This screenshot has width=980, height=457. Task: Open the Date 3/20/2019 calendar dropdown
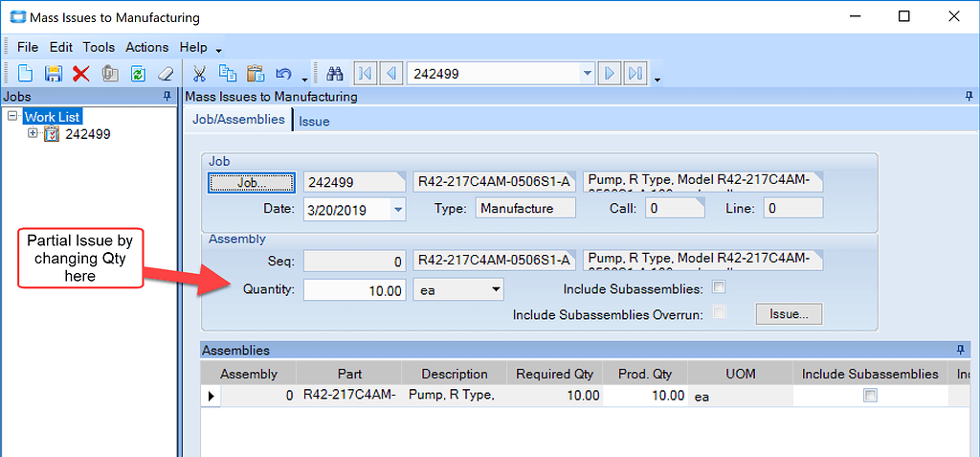[x=397, y=209]
